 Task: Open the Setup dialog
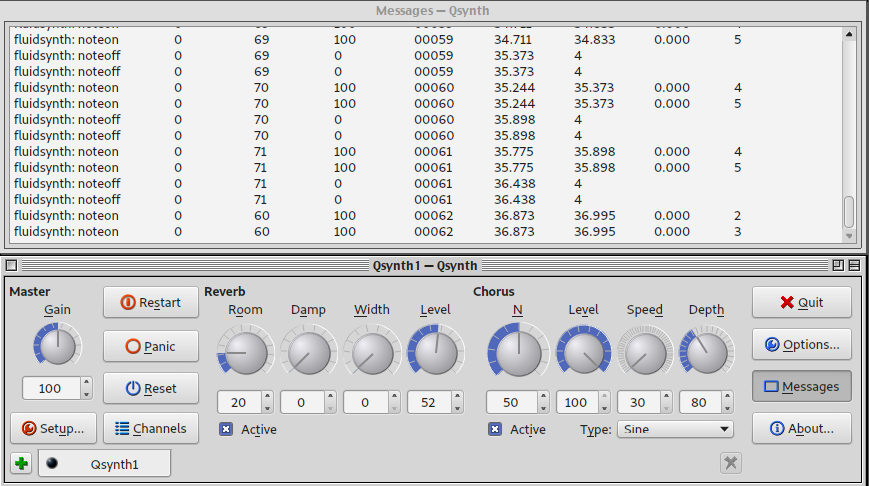point(53,428)
